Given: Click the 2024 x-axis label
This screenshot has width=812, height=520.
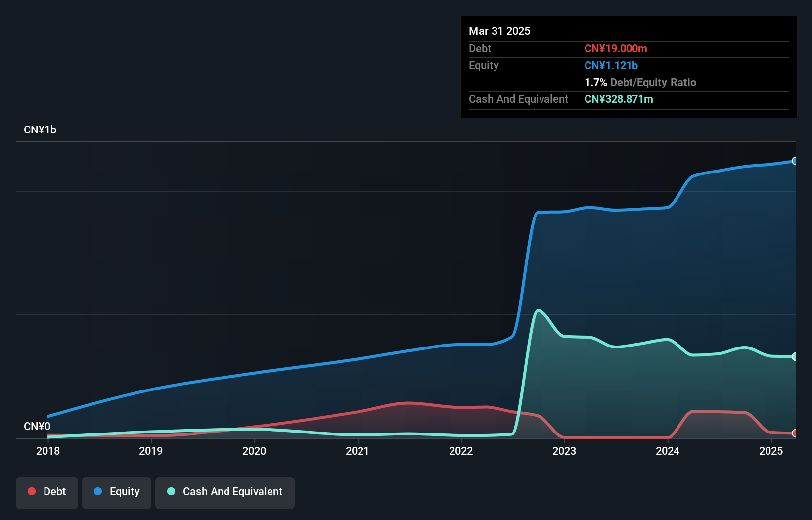Looking at the screenshot, I should 668,451.
